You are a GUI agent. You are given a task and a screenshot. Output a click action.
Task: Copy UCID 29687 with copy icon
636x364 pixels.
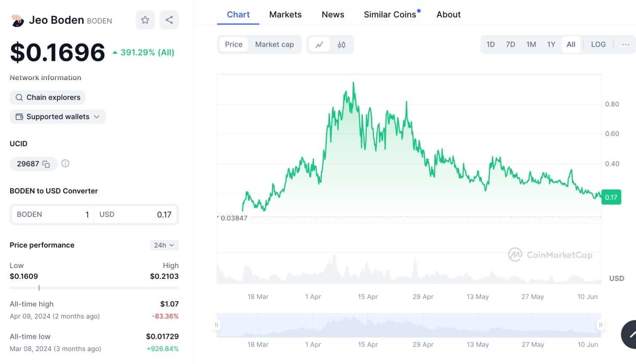[x=46, y=164]
